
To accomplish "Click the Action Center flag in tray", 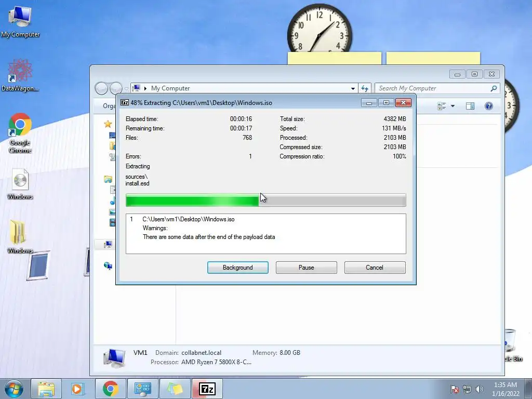I will pyautogui.click(x=455, y=389).
